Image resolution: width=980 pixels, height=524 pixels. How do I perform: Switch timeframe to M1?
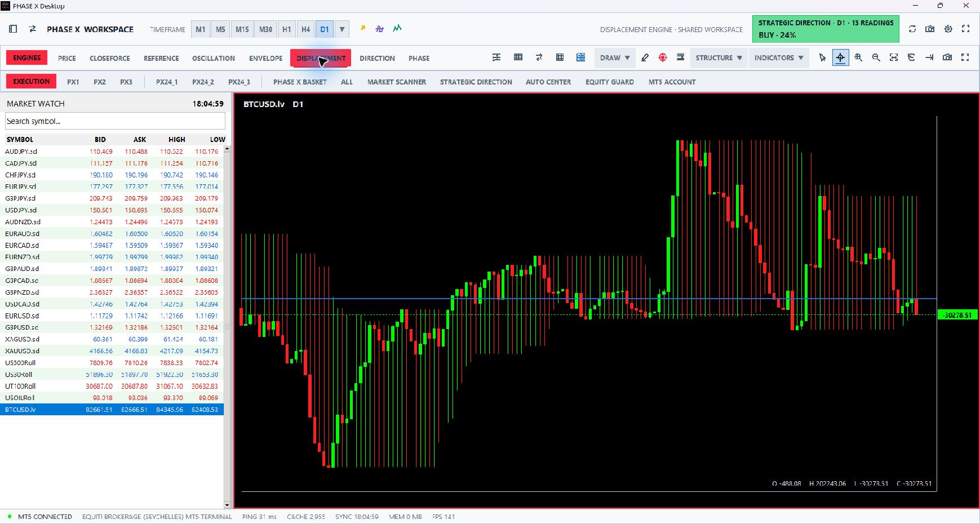pos(201,29)
